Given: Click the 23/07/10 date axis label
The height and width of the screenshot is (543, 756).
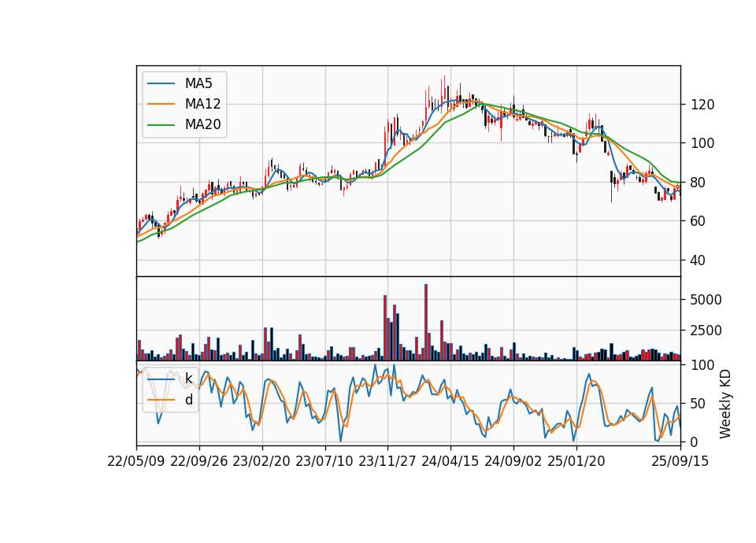Looking at the screenshot, I should coord(324,461).
